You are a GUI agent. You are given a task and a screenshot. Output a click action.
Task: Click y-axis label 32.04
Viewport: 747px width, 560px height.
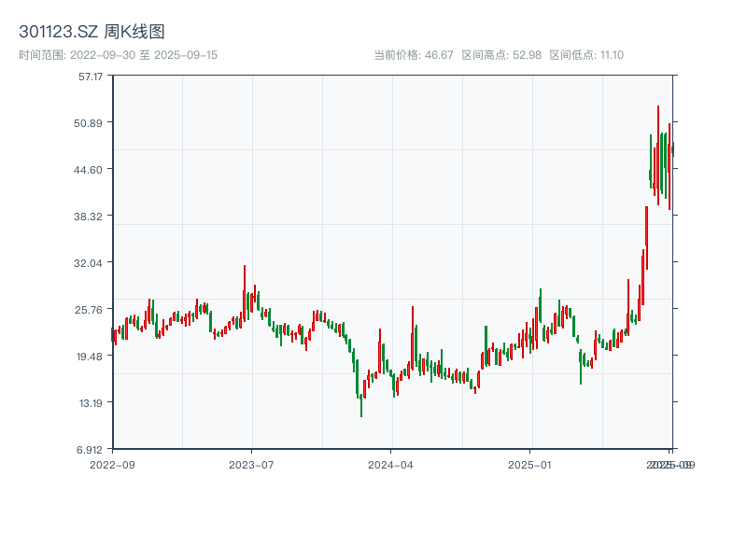[88, 263]
